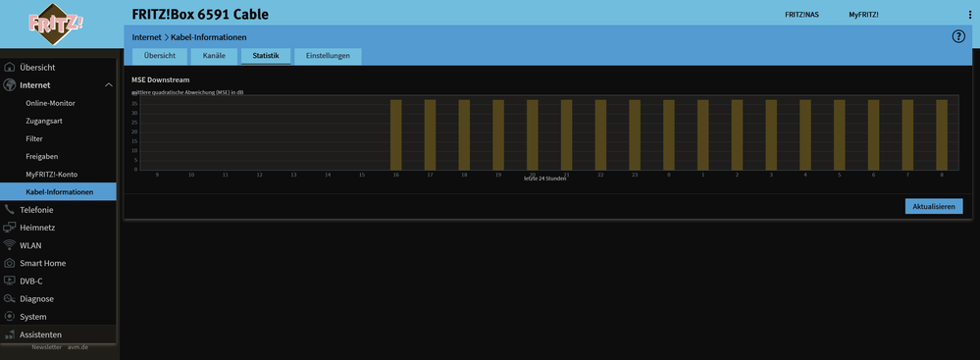Click the System icon
This screenshot has height=360, width=980.
coord(10,316)
